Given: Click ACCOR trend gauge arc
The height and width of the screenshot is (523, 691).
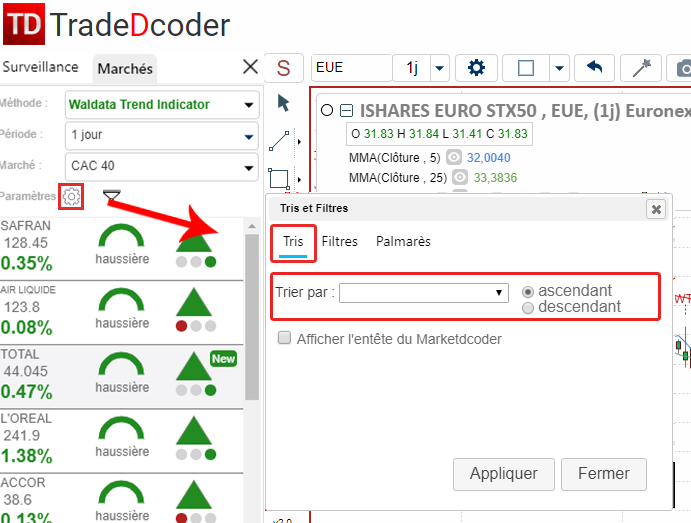Looking at the screenshot, I should tap(122, 492).
